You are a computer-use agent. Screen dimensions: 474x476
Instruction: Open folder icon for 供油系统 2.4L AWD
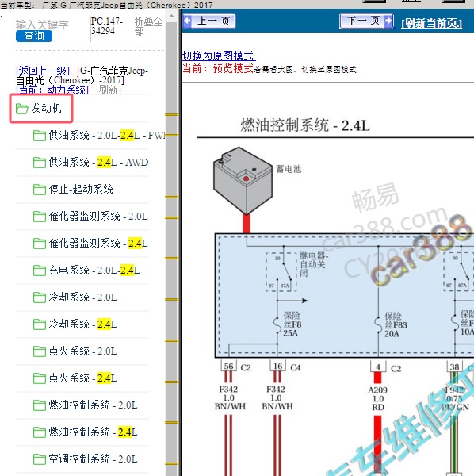coord(40,163)
